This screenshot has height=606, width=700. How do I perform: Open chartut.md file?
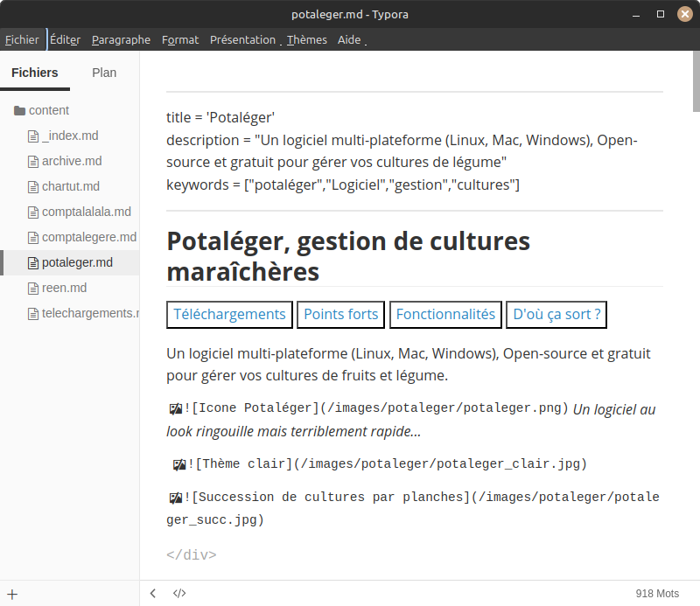tap(71, 186)
